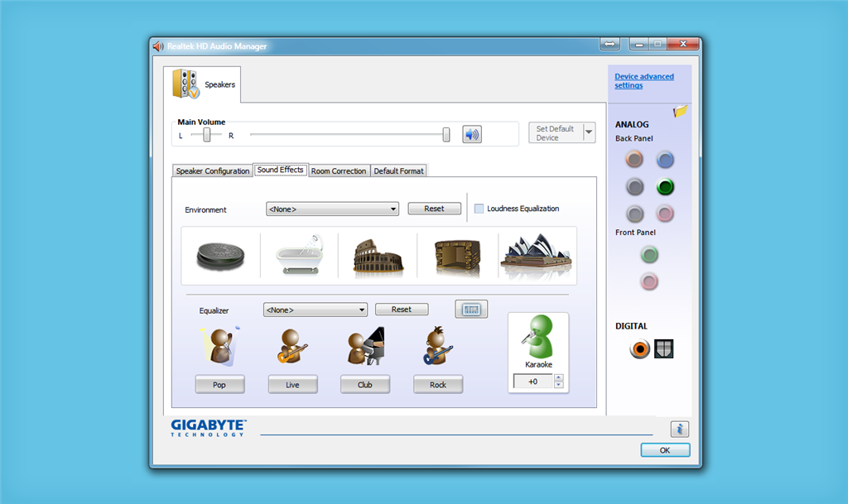Enable the Loudness Equalization checkbox
Image resolution: width=848 pixels, height=504 pixels.
(x=479, y=209)
